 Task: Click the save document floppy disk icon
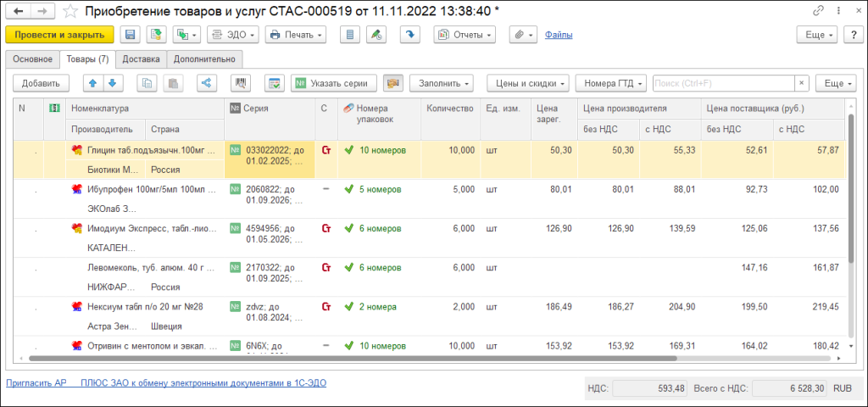point(130,35)
